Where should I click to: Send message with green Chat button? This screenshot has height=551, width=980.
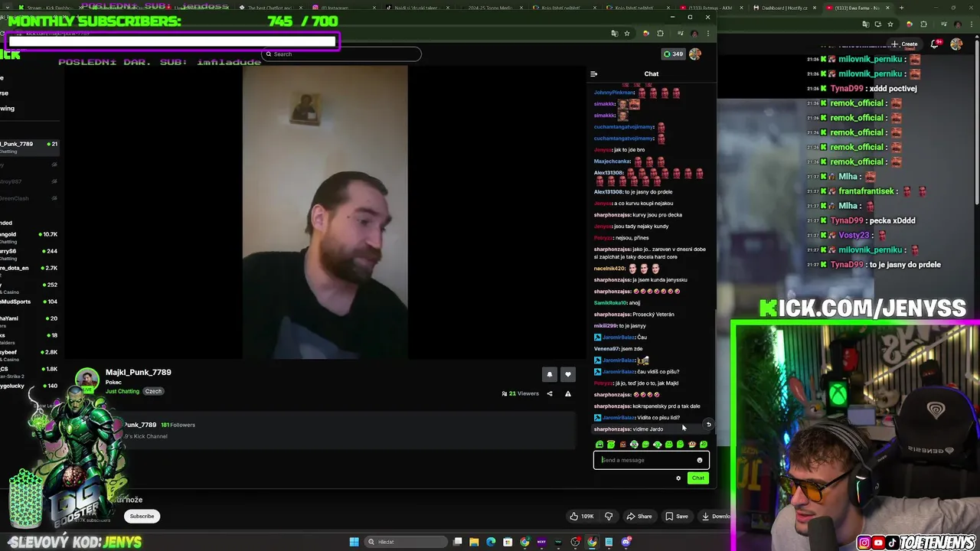pyautogui.click(x=697, y=478)
